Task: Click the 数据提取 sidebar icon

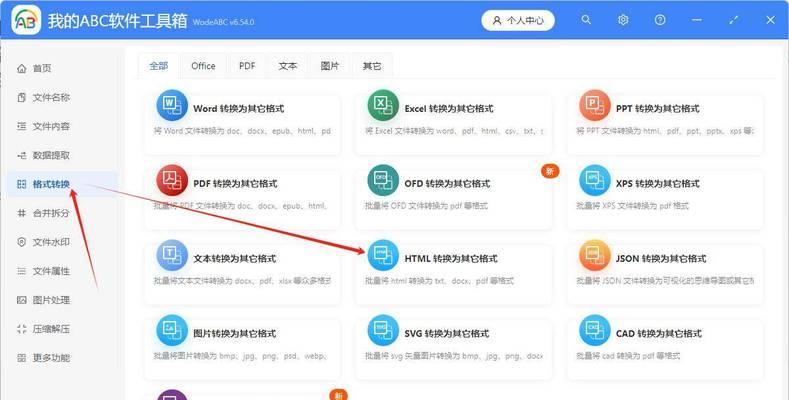Action: (22, 155)
